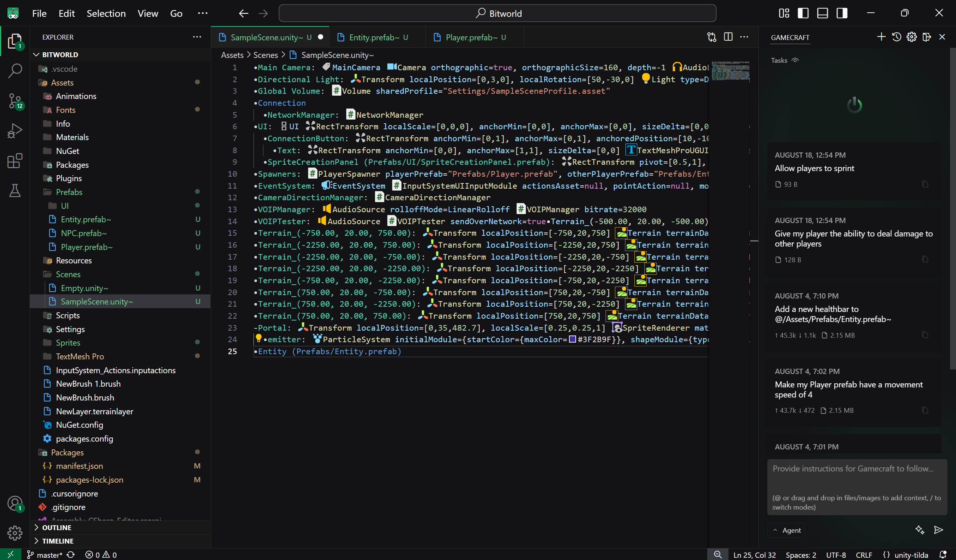Open the Gamecraft settings gear
This screenshot has width=956, height=560.
pyautogui.click(x=912, y=37)
